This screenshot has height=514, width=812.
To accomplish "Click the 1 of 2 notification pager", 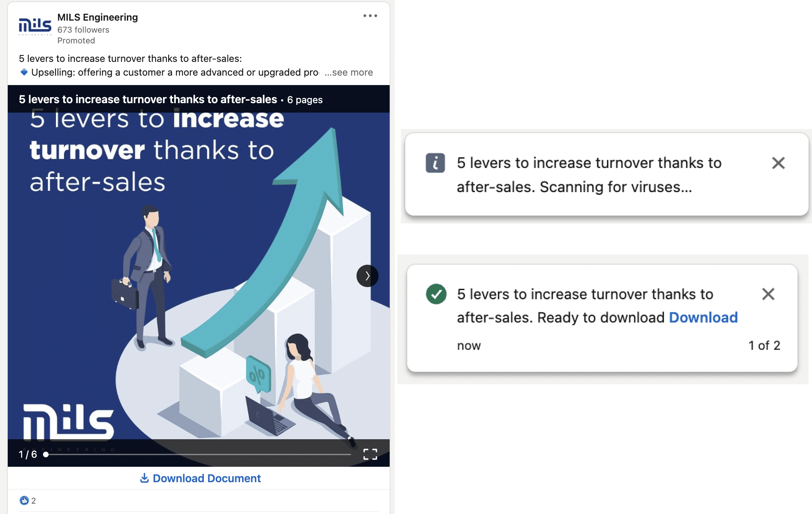I will point(764,345).
